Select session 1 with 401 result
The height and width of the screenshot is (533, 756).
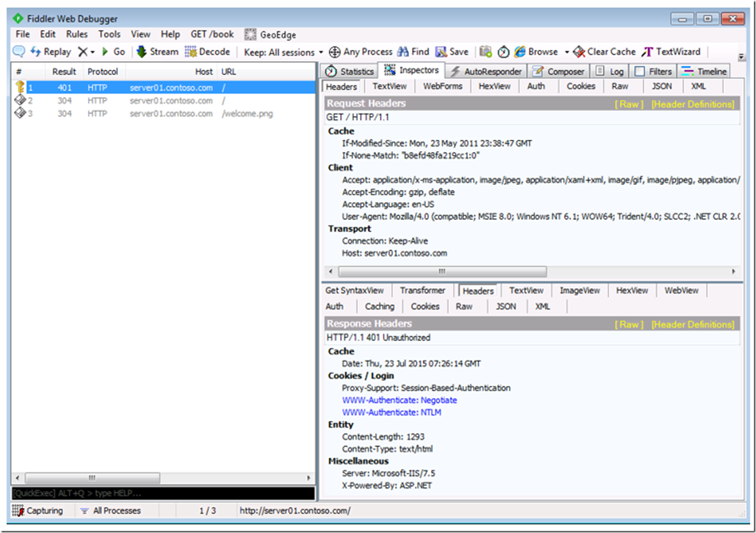(164, 88)
